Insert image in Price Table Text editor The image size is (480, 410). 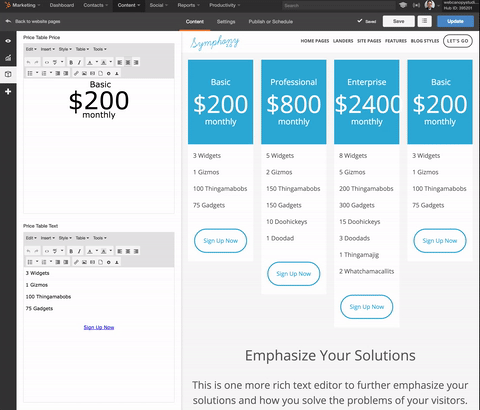point(84,262)
